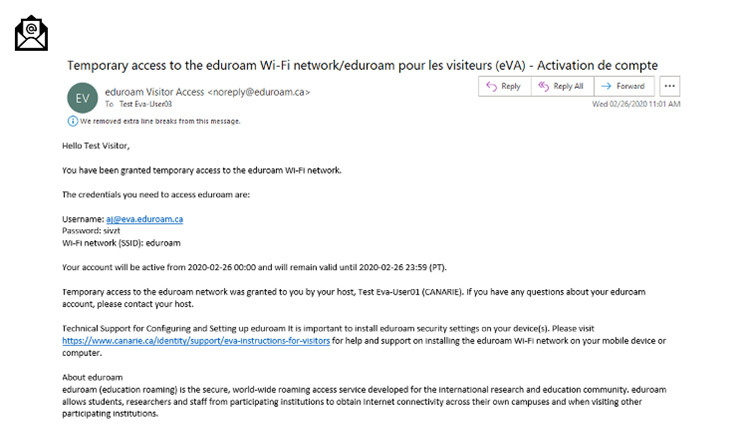Screen dimensions: 746x443
Task: Click the envelope mail icon at top left
Action: (31, 32)
